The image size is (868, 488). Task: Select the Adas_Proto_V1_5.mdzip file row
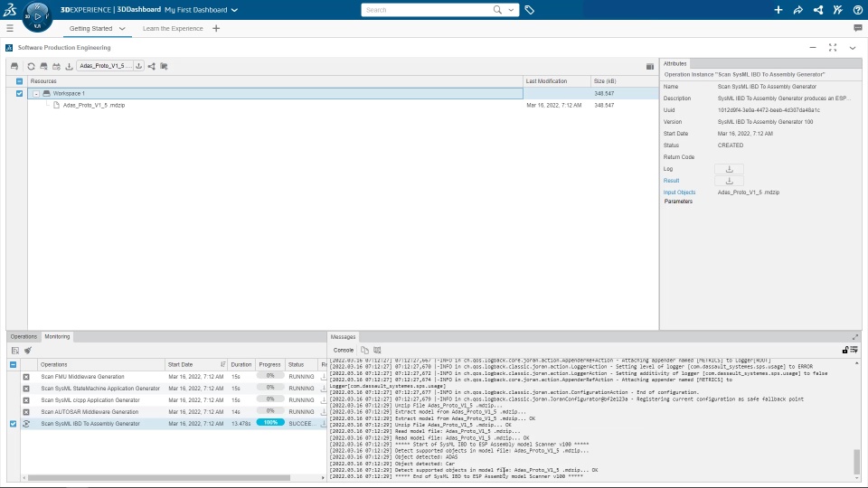(x=344, y=105)
